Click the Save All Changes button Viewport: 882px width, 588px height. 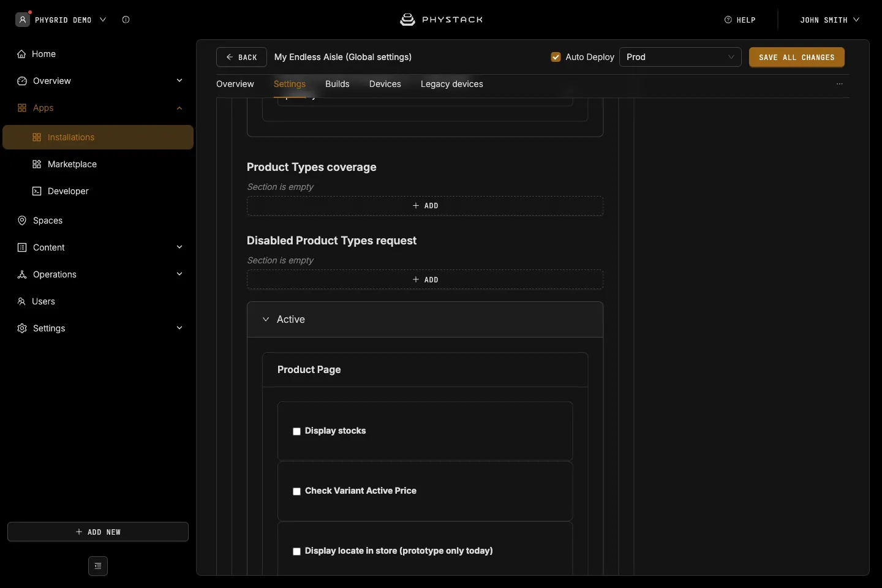click(x=797, y=57)
